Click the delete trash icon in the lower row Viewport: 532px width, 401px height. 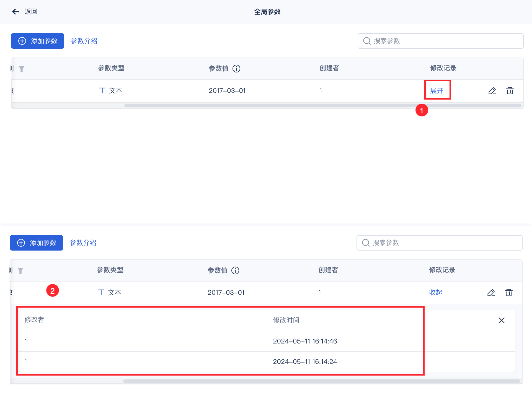tap(509, 293)
